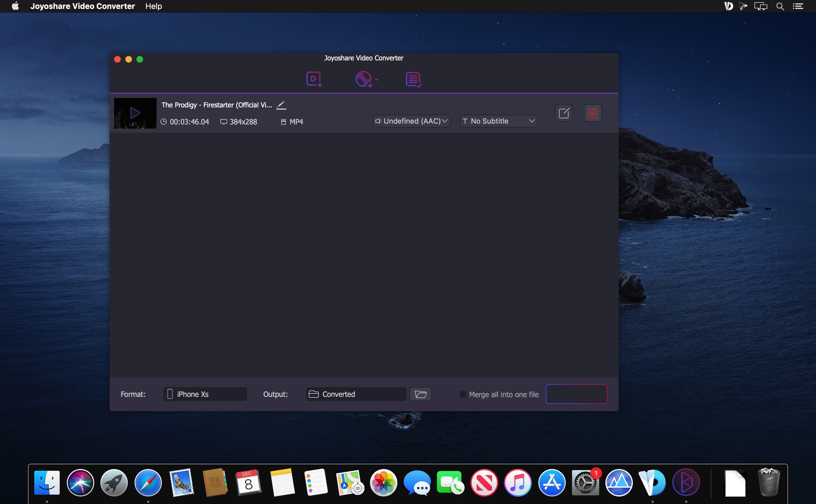Open Reminders app in the Dock
This screenshot has height=504, width=816.
316,482
